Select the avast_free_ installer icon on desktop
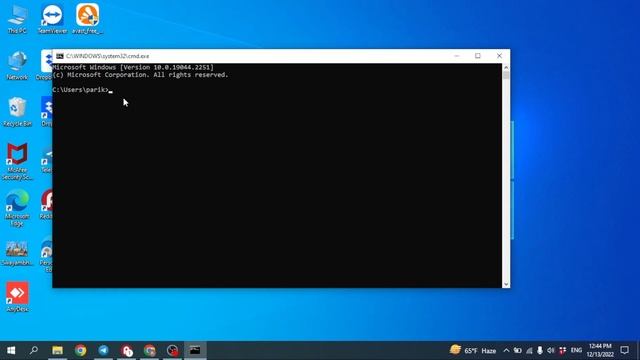The width and height of the screenshot is (640, 360). (87, 19)
